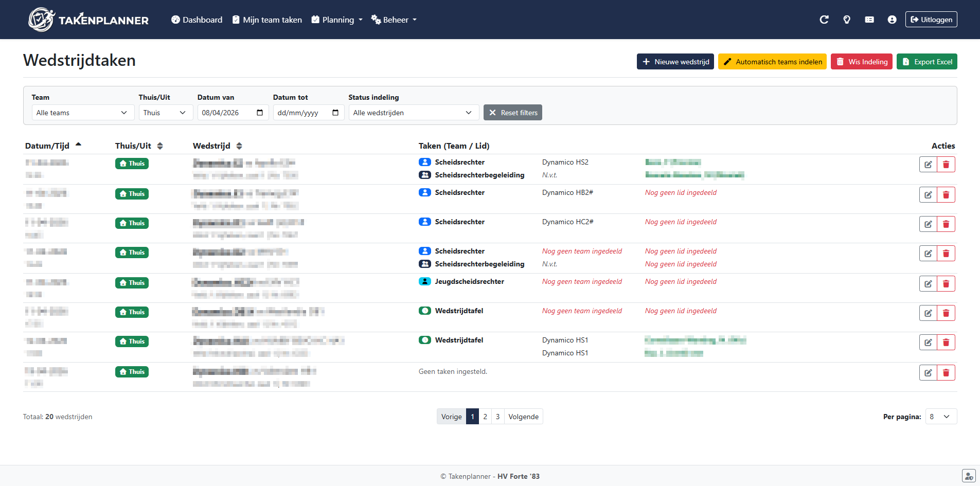The height and width of the screenshot is (486, 980).
Task: Click the admin user icon in the footer corner
Action: point(968,476)
